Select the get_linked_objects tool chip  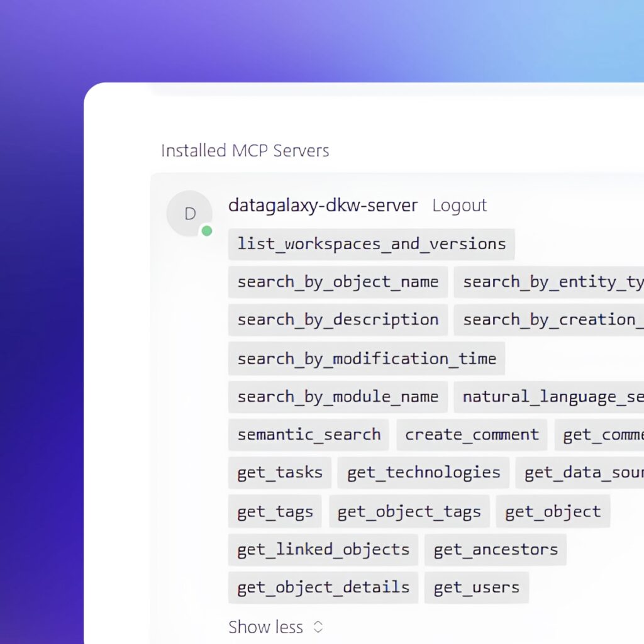pyautogui.click(x=323, y=550)
